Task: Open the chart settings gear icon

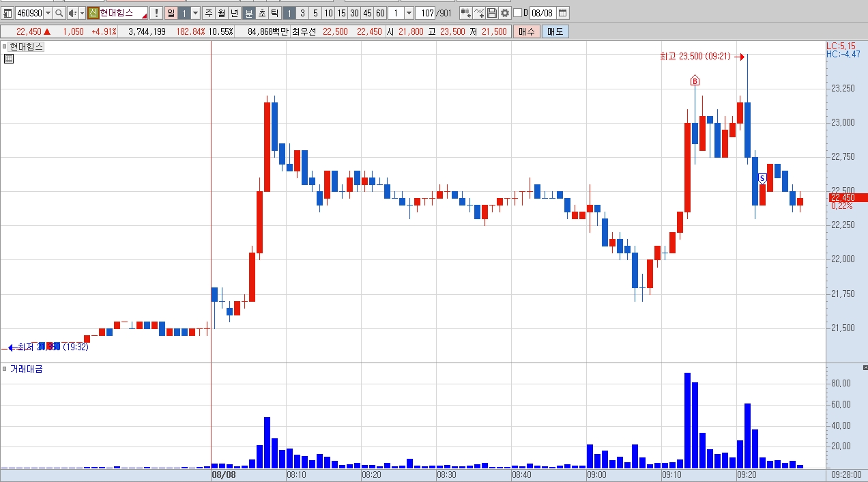Action: [505, 13]
